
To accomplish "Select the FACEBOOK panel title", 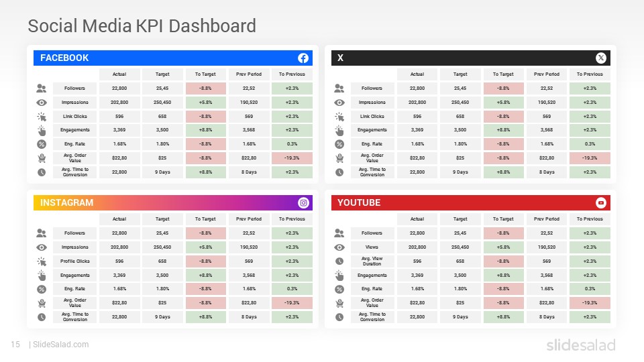I will click(64, 58).
